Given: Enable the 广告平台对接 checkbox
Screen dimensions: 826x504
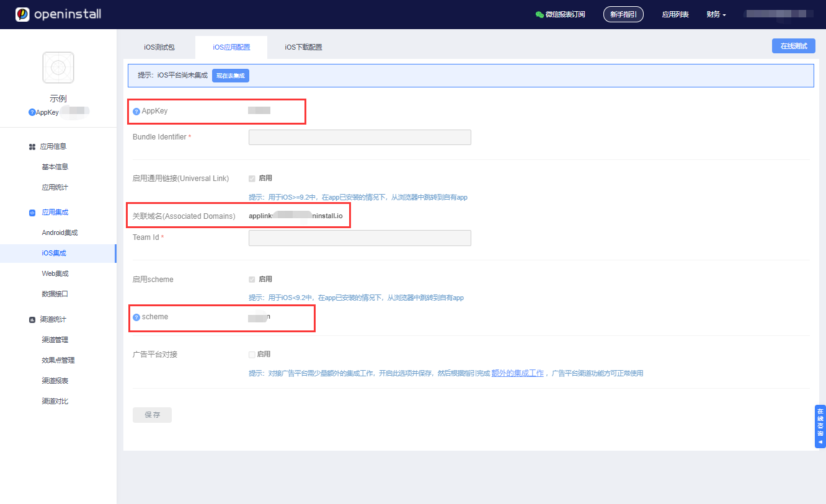Looking at the screenshot, I should 252,355.
